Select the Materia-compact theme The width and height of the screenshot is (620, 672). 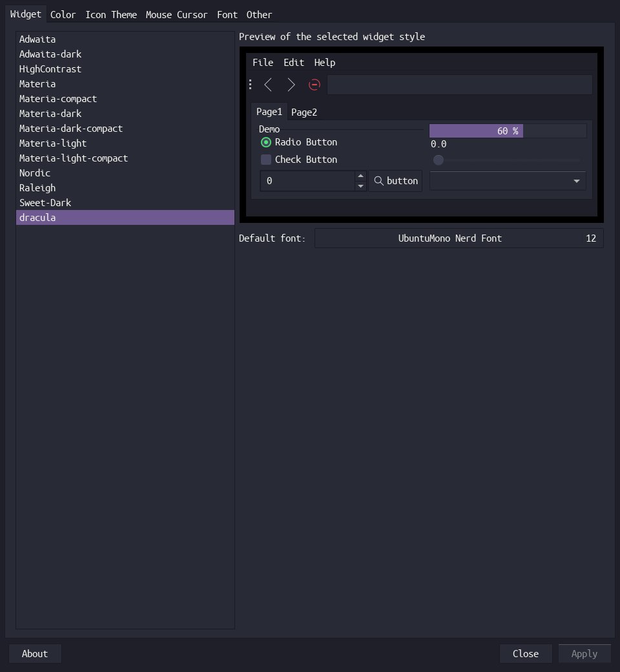click(x=125, y=99)
